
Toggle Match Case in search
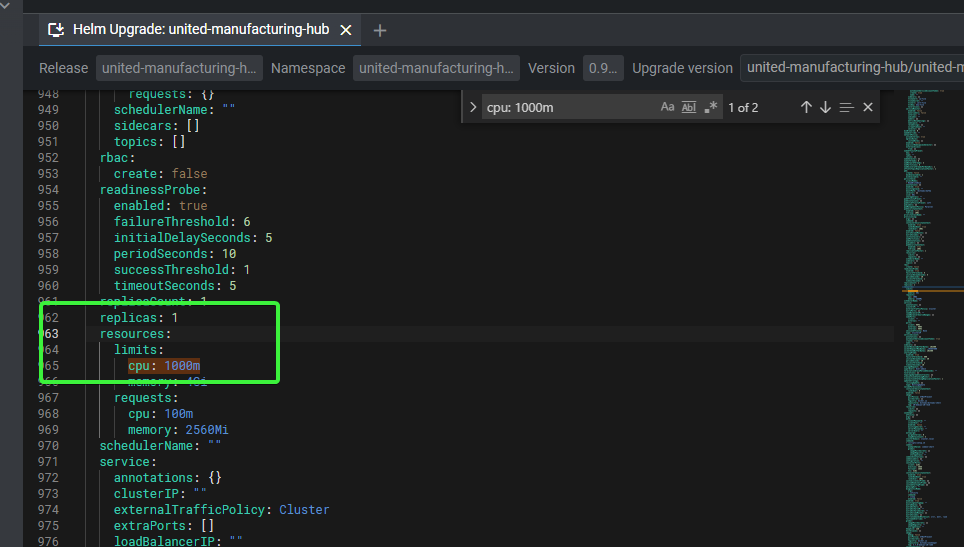(667, 107)
